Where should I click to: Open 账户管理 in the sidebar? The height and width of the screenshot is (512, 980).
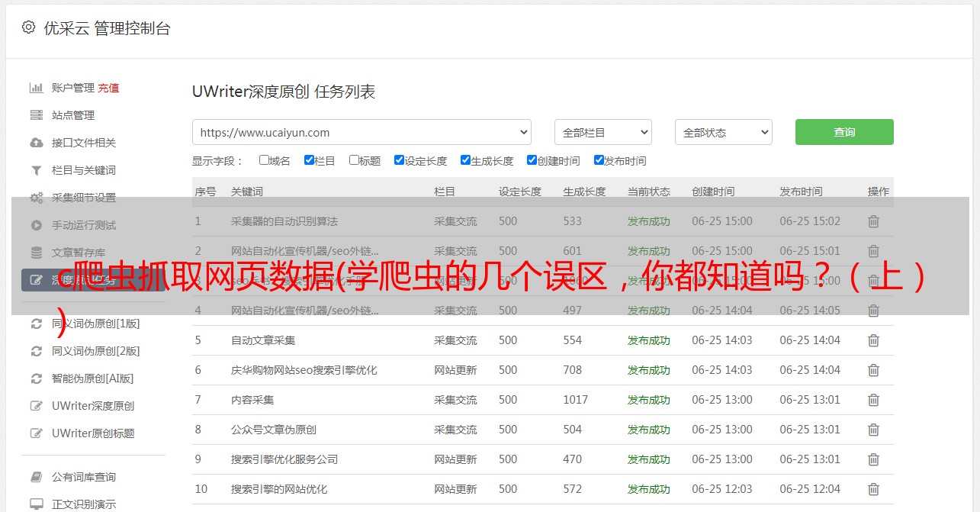(73, 88)
